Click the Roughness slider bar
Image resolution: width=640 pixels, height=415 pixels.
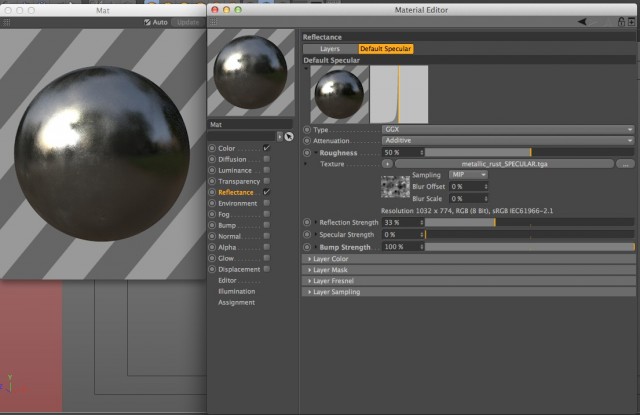(530, 153)
